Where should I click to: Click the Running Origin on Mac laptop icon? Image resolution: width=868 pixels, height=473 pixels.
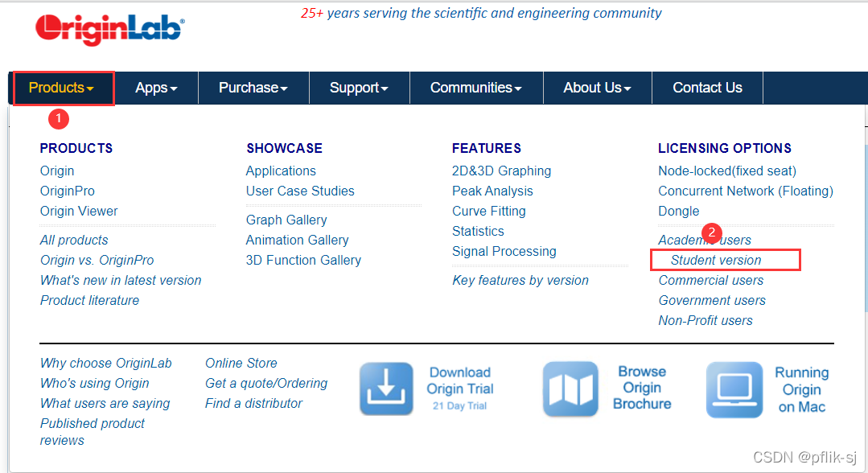tap(734, 389)
